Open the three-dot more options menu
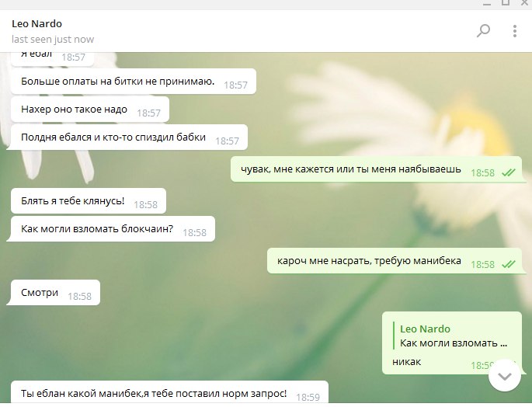 point(515,31)
